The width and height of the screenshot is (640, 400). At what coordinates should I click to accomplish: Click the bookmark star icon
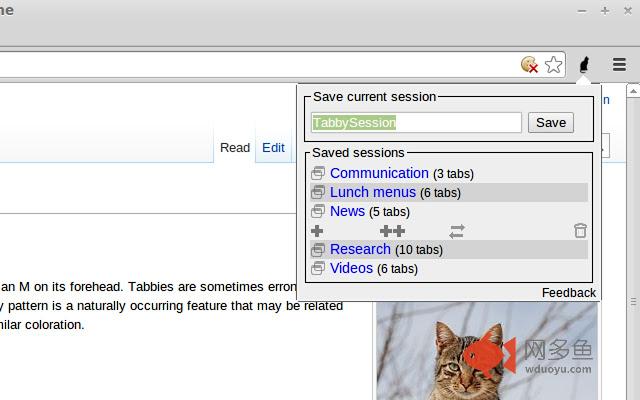pyautogui.click(x=553, y=65)
